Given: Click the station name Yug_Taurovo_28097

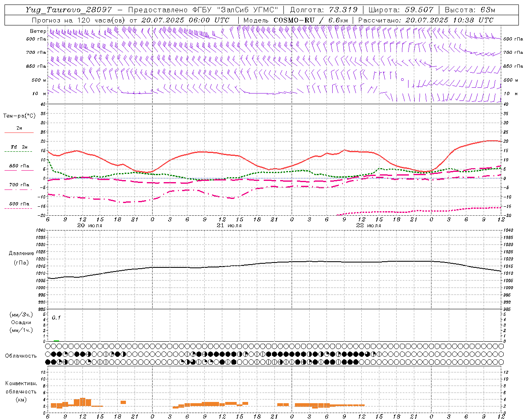Looking at the screenshot, I should pyautogui.click(x=68, y=10).
